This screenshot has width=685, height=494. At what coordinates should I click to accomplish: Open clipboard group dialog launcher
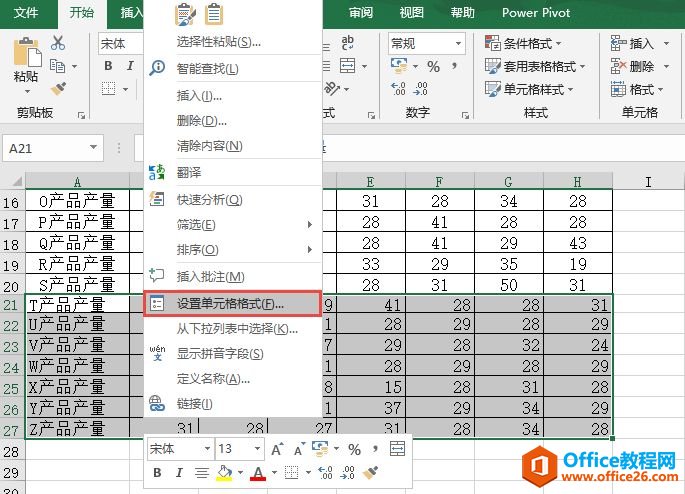pos(81,115)
